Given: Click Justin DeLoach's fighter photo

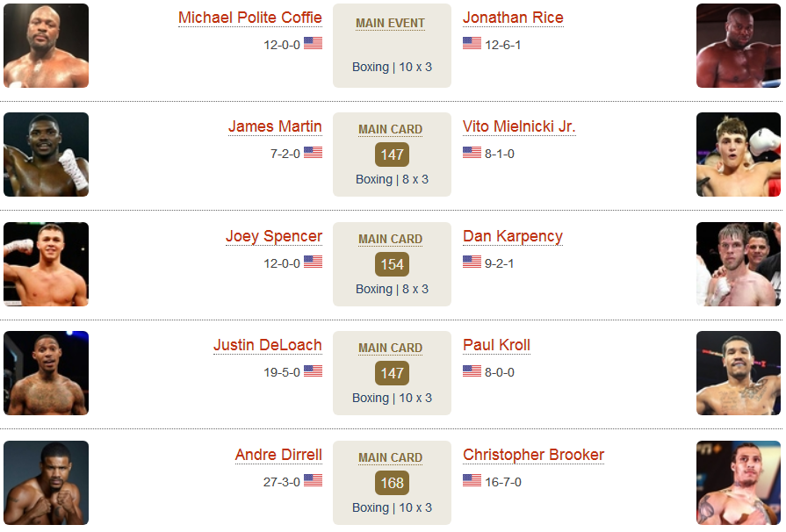Looking at the screenshot, I should click(47, 373).
